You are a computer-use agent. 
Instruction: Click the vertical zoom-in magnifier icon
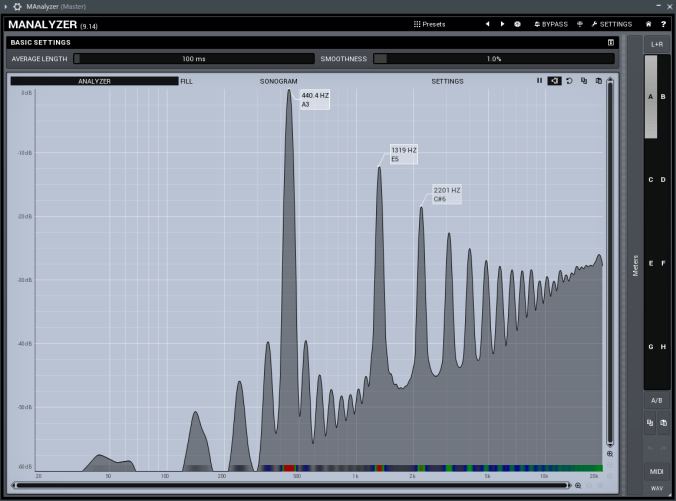[610, 454]
